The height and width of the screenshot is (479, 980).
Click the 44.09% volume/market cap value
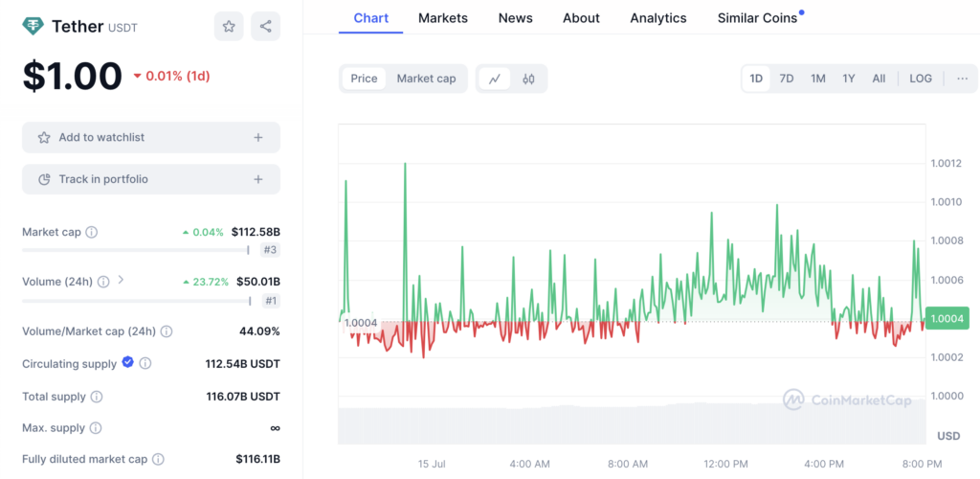(259, 331)
